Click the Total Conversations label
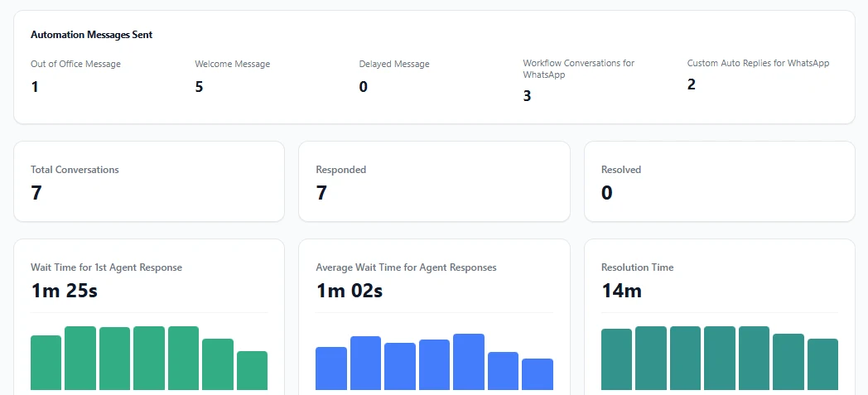This screenshot has width=868, height=395. pyautogui.click(x=75, y=170)
